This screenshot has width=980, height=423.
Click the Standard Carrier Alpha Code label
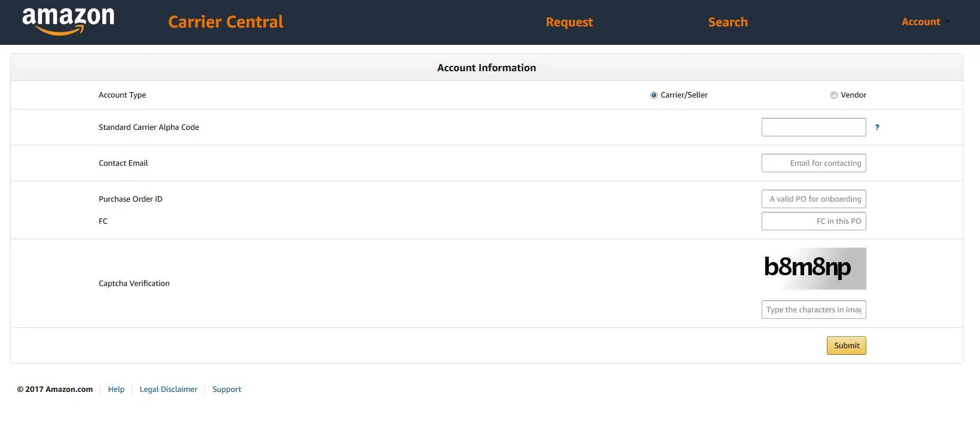149,127
